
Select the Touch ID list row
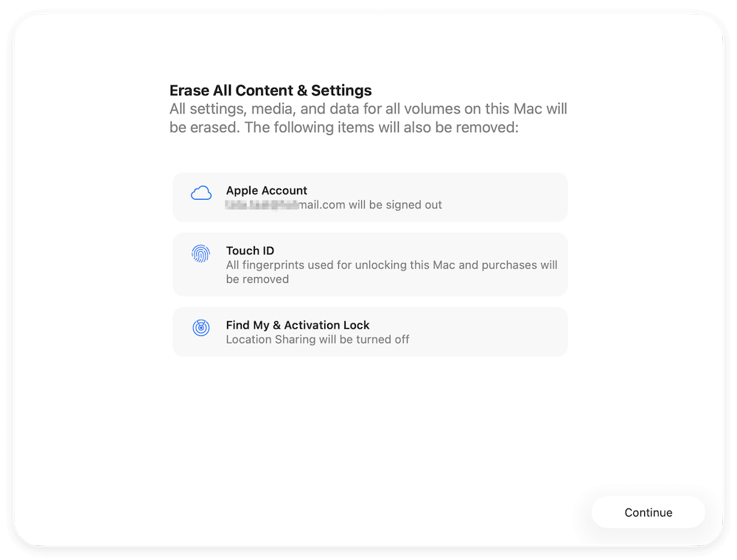click(x=368, y=264)
